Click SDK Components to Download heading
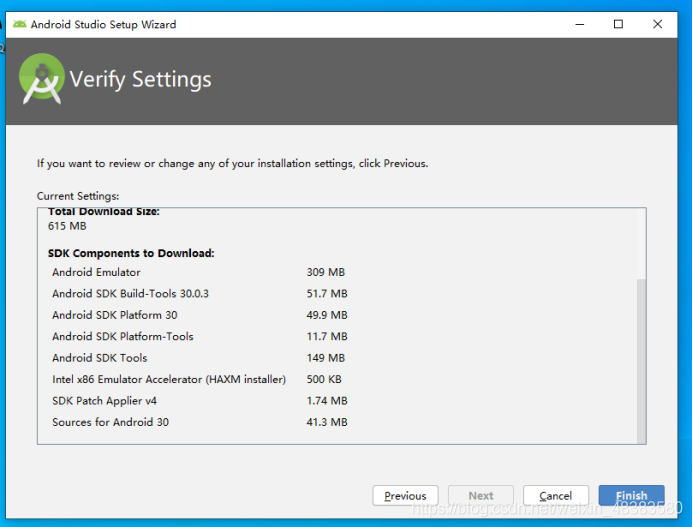This screenshot has width=693, height=527. point(131,253)
